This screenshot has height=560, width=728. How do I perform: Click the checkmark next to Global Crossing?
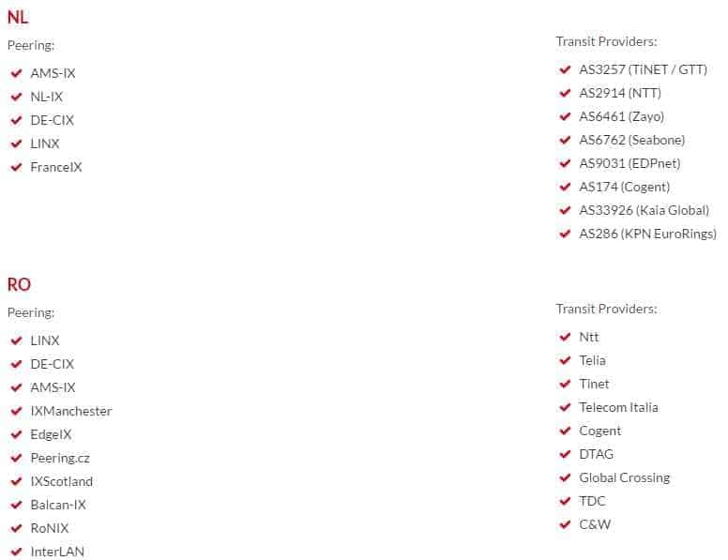565,477
